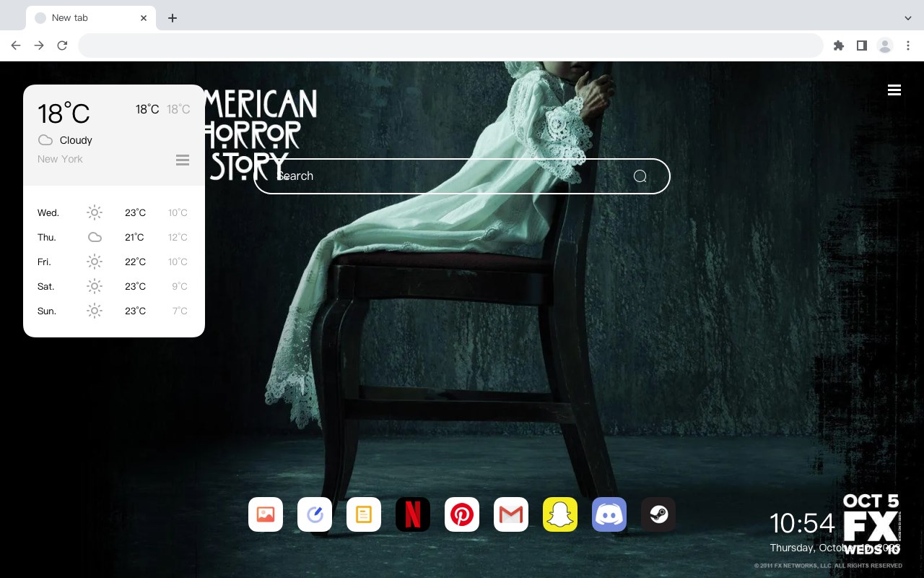Open a new tab with plus button

click(173, 18)
